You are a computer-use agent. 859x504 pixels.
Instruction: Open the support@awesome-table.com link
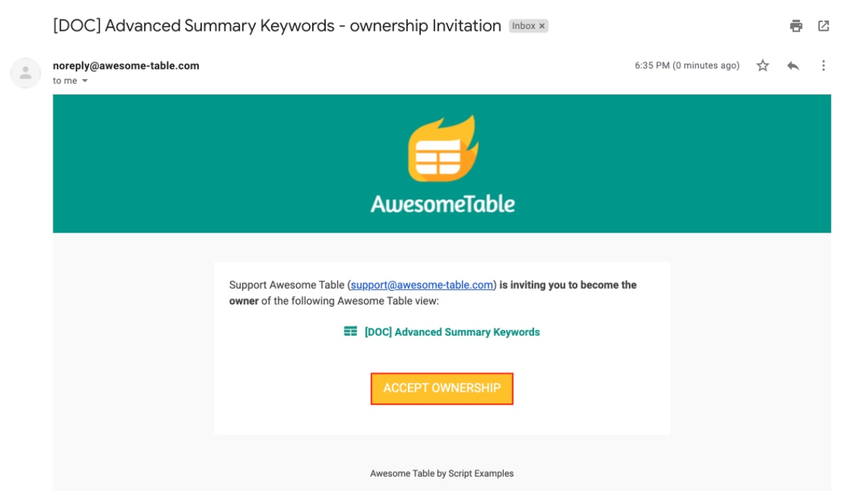[x=422, y=285]
